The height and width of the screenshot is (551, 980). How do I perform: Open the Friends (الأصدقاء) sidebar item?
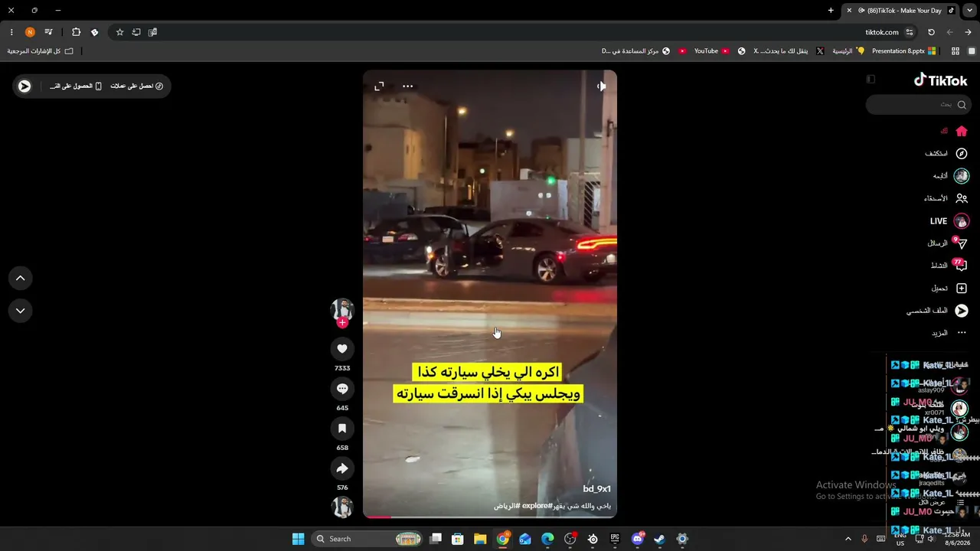(946, 198)
